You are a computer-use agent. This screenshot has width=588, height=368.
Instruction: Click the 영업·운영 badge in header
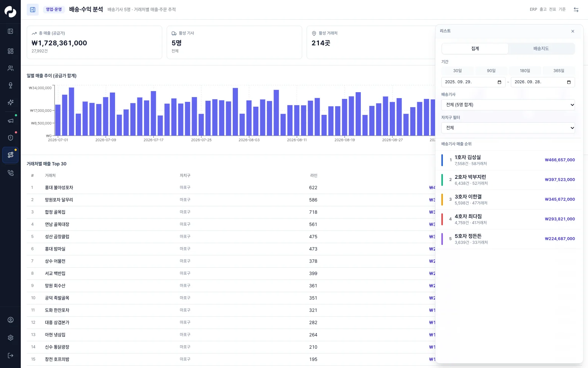click(54, 10)
